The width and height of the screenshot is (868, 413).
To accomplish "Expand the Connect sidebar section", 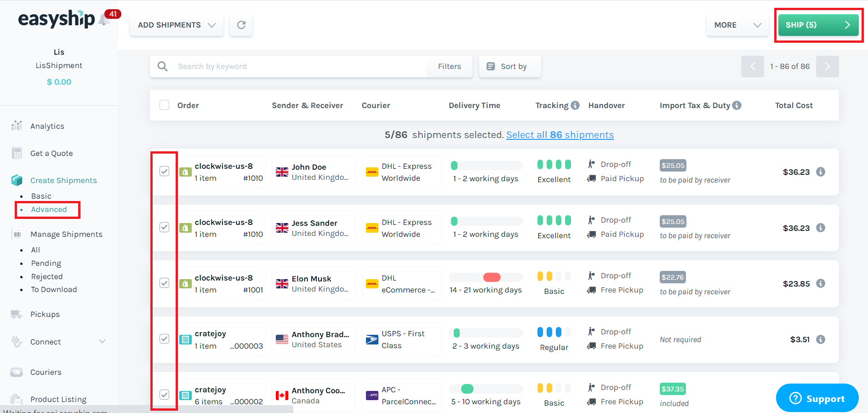I will click(x=103, y=342).
